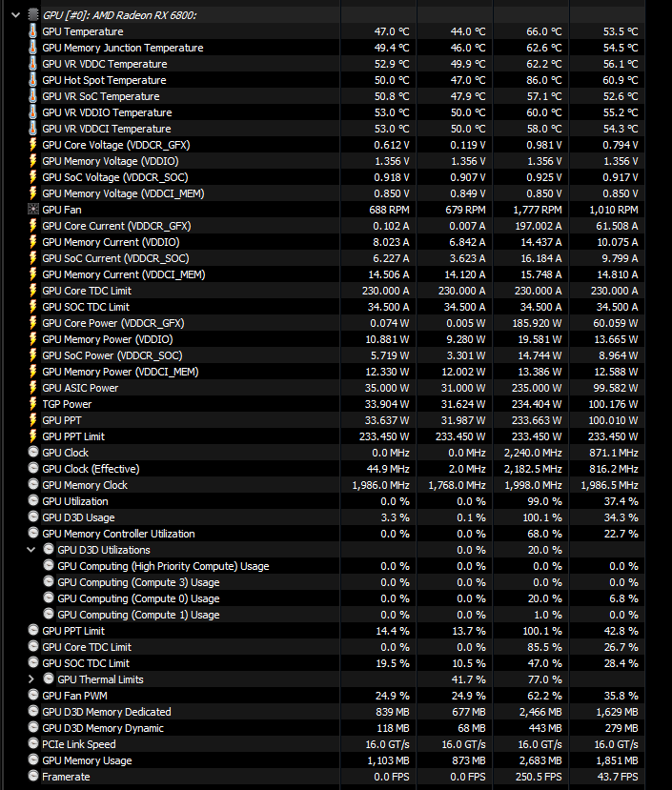Select the GPU PPT Limit percentage row

coord(336,631)
